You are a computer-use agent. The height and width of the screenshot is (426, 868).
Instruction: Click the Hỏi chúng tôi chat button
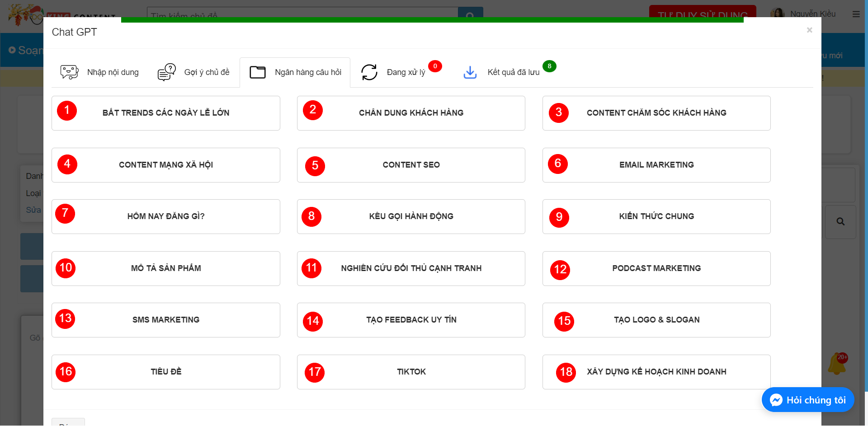click(808, 400)
